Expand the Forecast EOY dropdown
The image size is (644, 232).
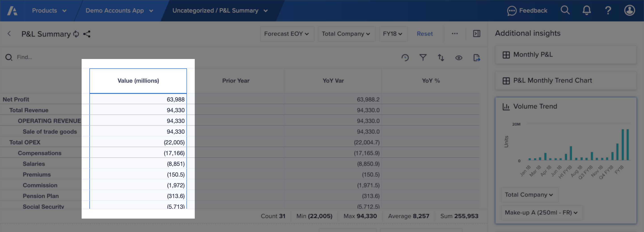point(287,34)
